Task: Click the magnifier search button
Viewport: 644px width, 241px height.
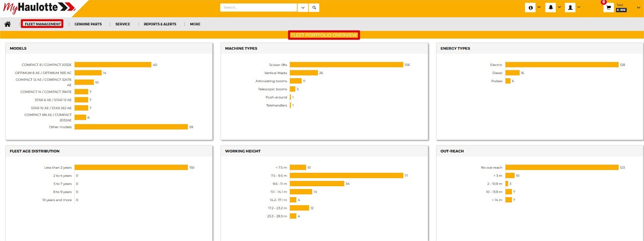Action: click(314, 8)
